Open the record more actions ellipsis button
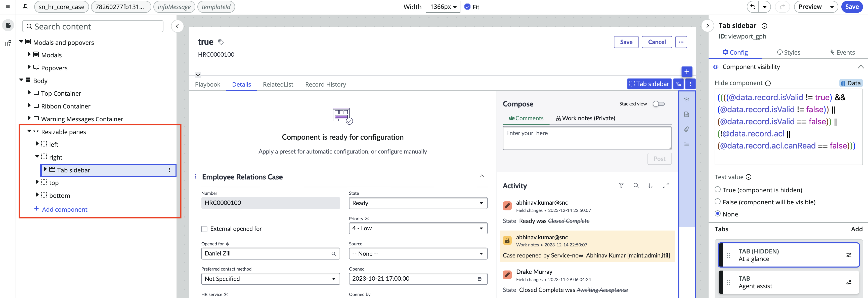This screenshot has height=298, width=868. pos(681,42)
